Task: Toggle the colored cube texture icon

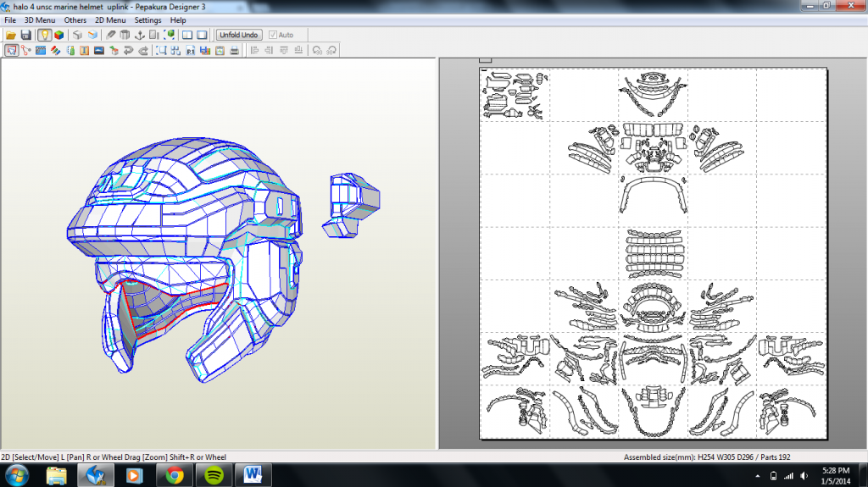Action: (x=58, y=35)
